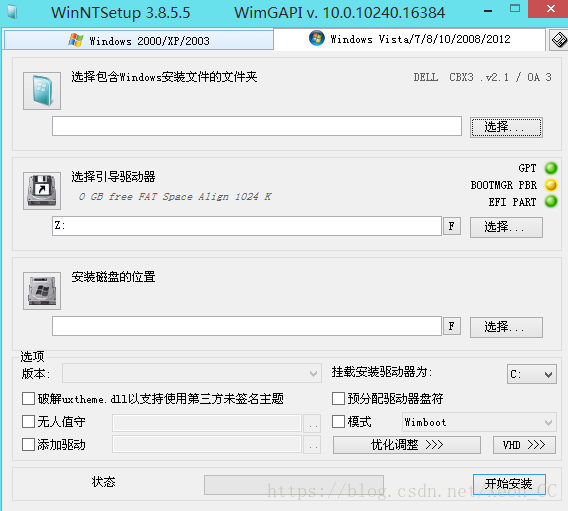Image resolution: width=568 pixels, height=511 pixels.
Task: Maximize the WinNTSetup window
Action: pyautogui.click(x=515, y=9)
